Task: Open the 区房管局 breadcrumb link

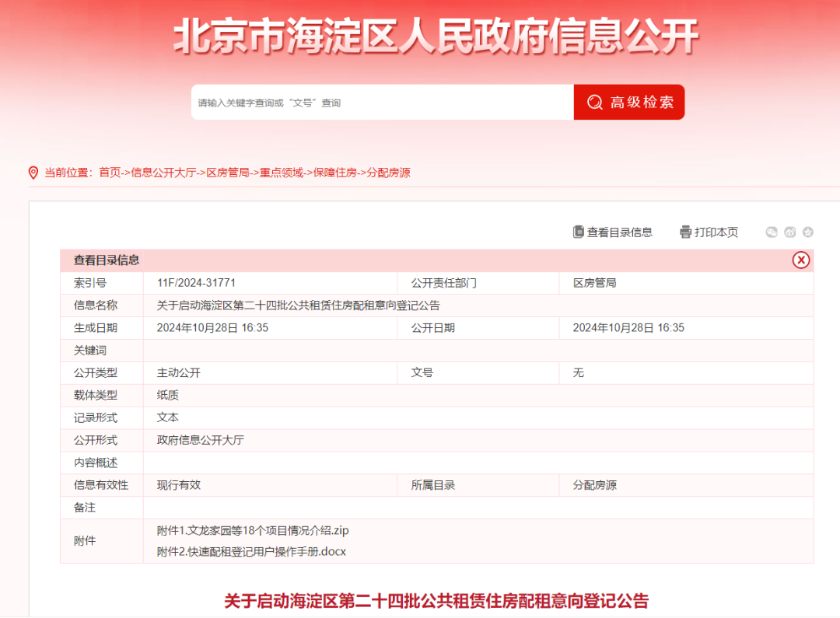Action: (x=228, y=173)
